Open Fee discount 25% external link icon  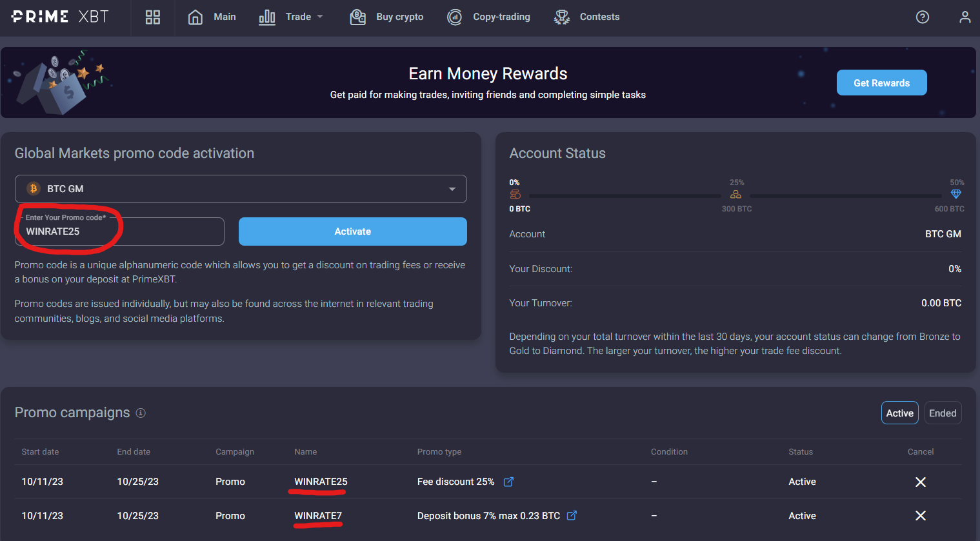508,482
